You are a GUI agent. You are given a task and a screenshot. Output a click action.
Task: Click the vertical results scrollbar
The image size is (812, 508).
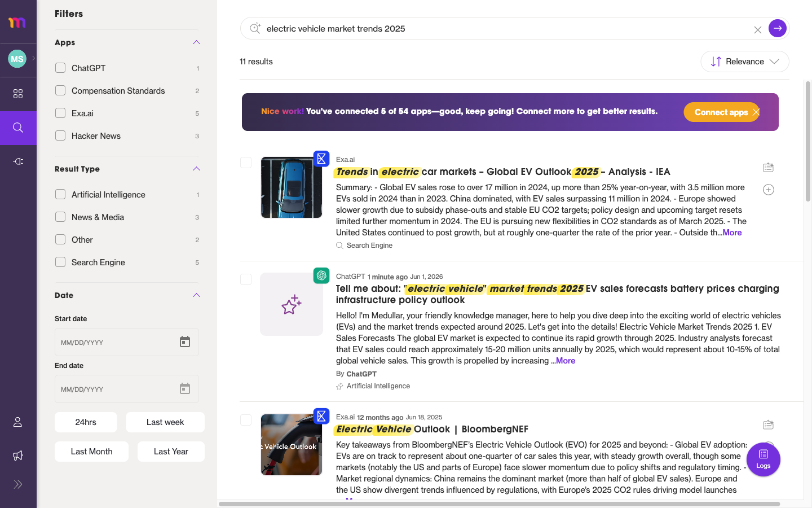808,141
